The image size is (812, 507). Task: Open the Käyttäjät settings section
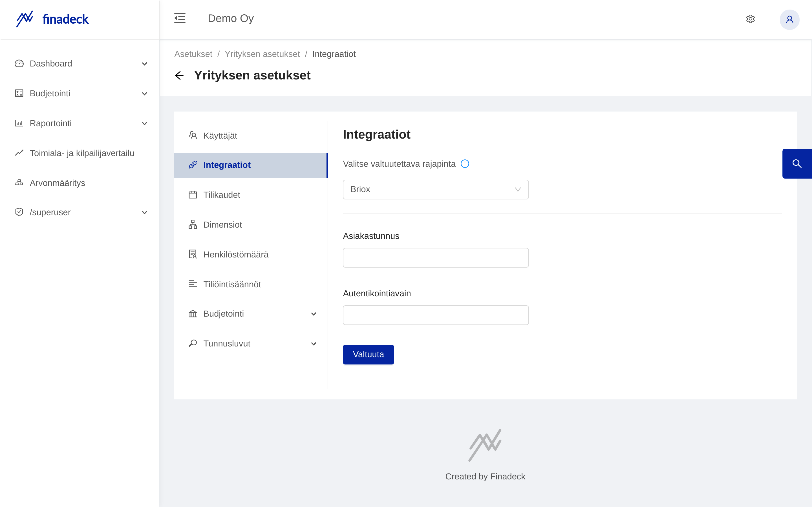coord(220,135)
